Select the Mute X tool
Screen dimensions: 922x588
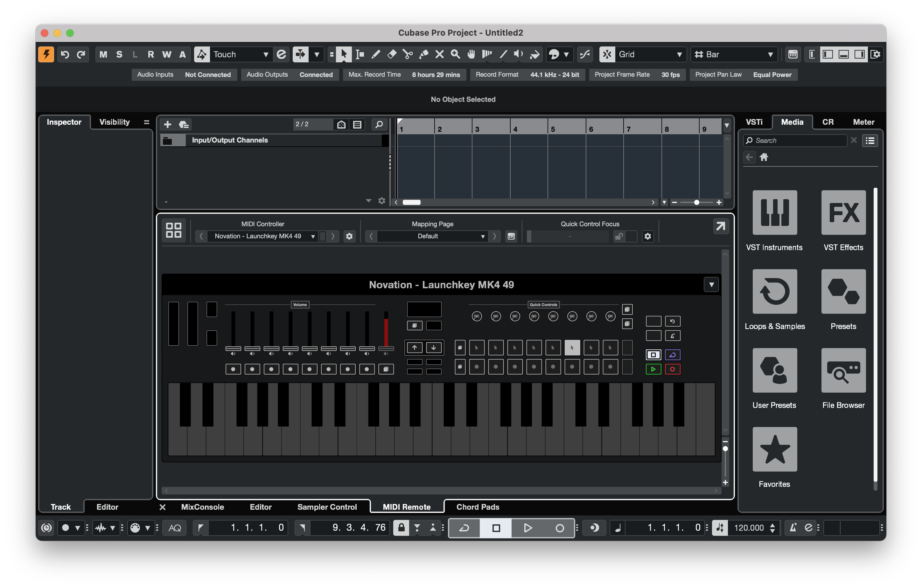[x=440, y=54]
